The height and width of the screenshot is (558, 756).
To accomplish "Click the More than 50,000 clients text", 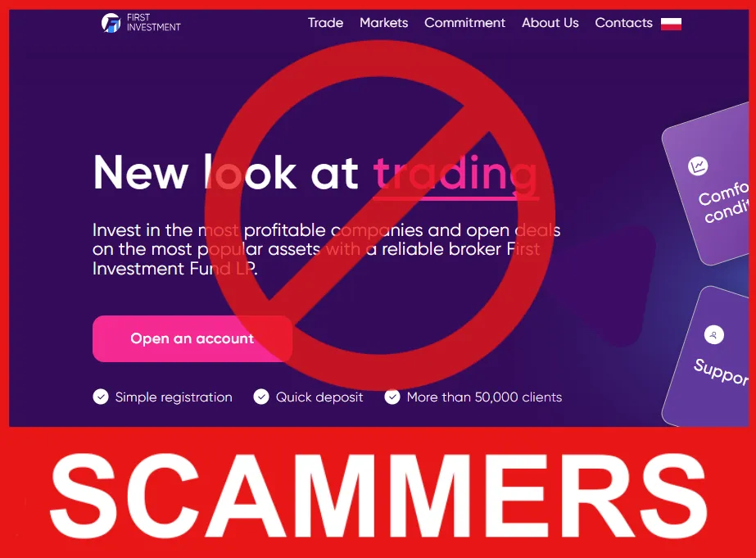I will pos(484,397).
